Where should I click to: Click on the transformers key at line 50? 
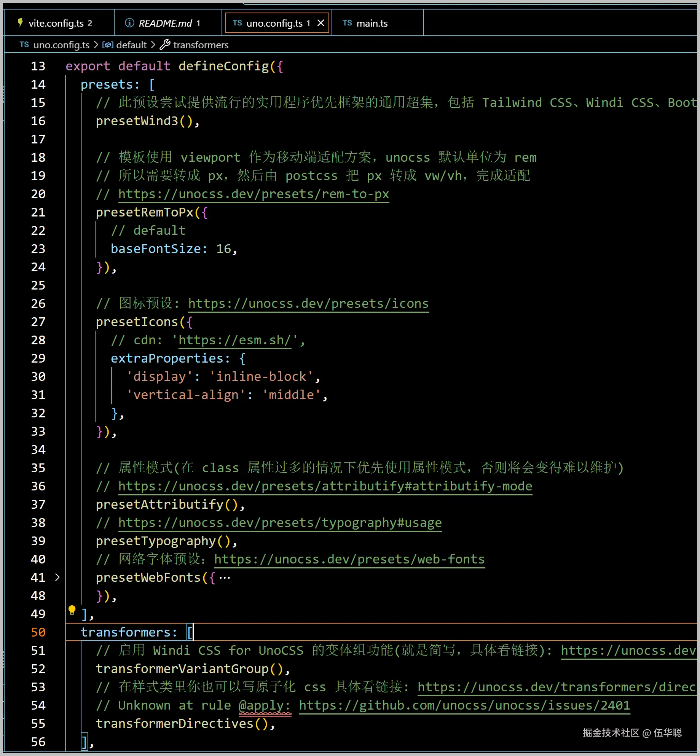pyautogui.click(x=126, y=632)
